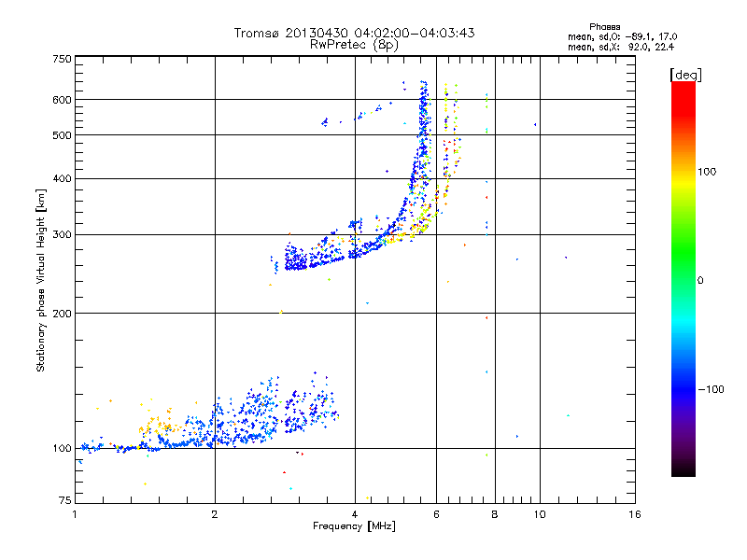
Task: Click the '4' x-axis tick label
Action: tap(355, 514)
